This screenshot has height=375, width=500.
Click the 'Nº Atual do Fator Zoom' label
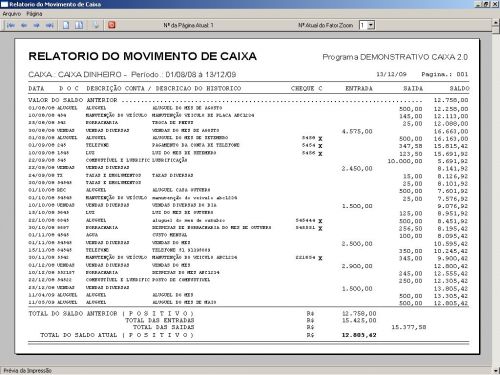pos(325,25)
